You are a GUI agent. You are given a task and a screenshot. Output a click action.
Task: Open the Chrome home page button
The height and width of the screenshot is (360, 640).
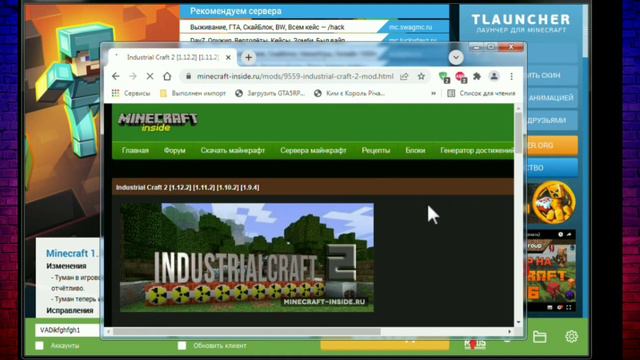(167, 76)
